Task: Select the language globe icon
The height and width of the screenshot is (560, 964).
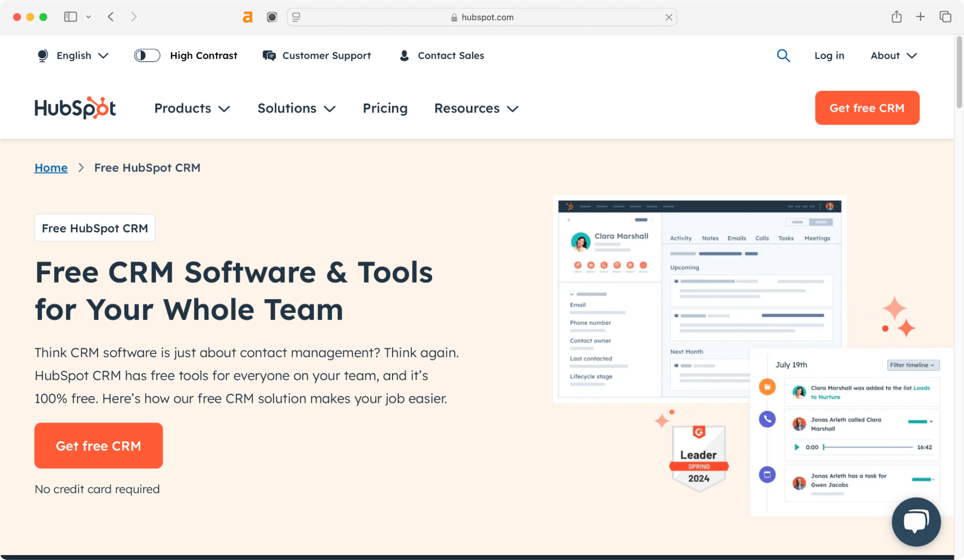Action: click(42, 55)
